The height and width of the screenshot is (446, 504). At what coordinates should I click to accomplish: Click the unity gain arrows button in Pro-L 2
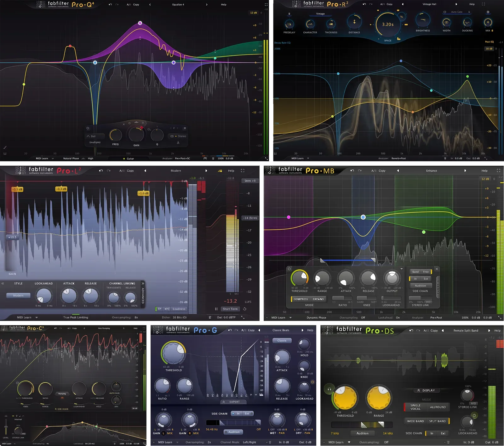167,309
